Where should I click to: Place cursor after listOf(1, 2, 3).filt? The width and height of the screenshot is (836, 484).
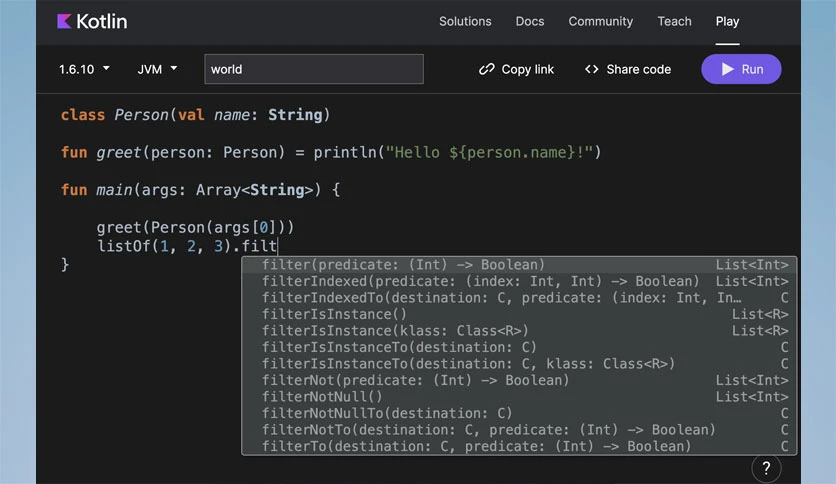pos(277,246)
